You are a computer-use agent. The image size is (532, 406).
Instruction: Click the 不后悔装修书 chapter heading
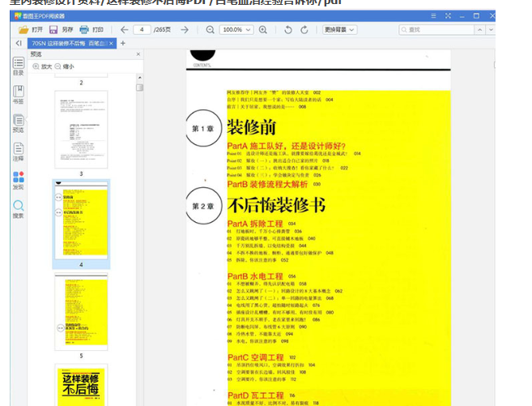(276, 205)
